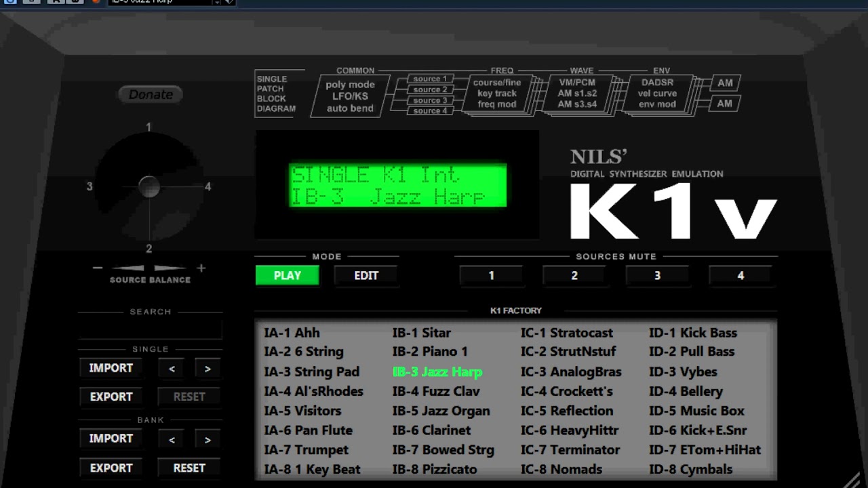Select patch IA-5 Visitors
868x488 pixels.
coord(302,411)
